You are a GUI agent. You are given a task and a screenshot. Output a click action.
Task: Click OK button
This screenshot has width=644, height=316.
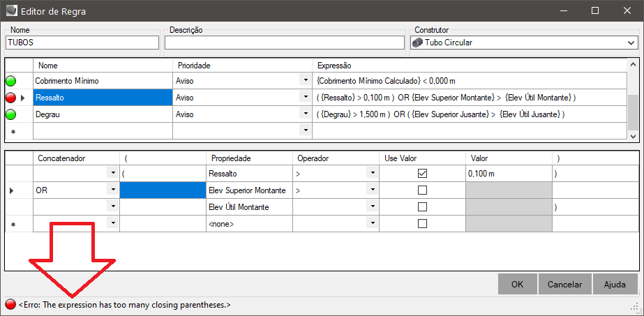coord(517,285)
